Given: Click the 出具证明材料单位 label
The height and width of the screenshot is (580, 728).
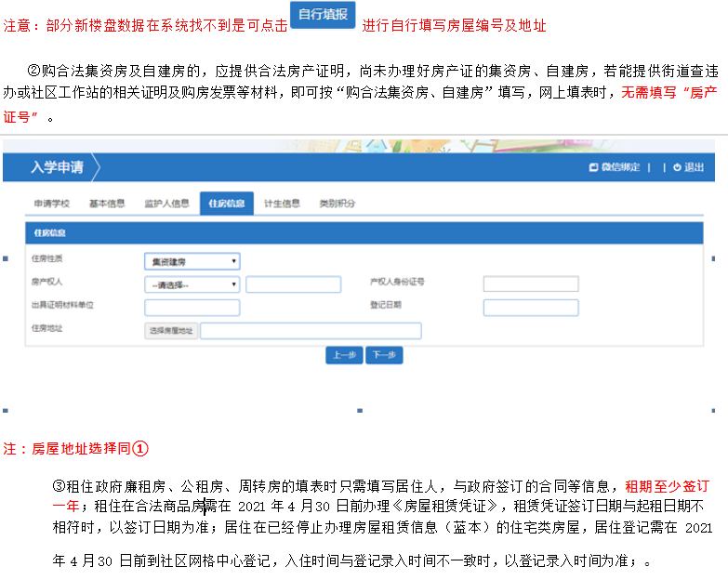Looking at the screenshot, I should click(x=62, y=305).
